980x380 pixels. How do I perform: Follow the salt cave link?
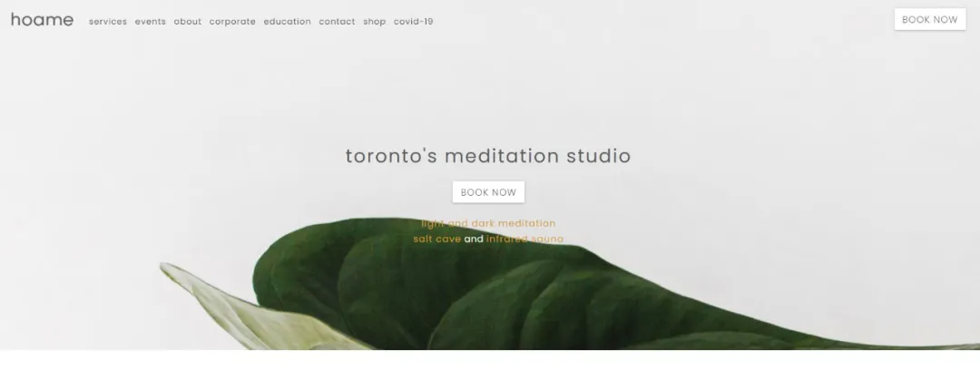[436, 239]
